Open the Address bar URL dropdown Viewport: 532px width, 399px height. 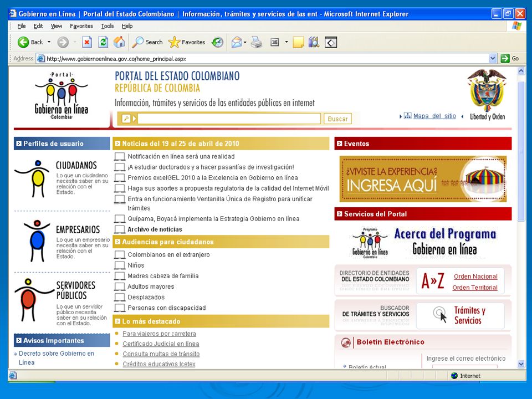[x=493, y=59]
